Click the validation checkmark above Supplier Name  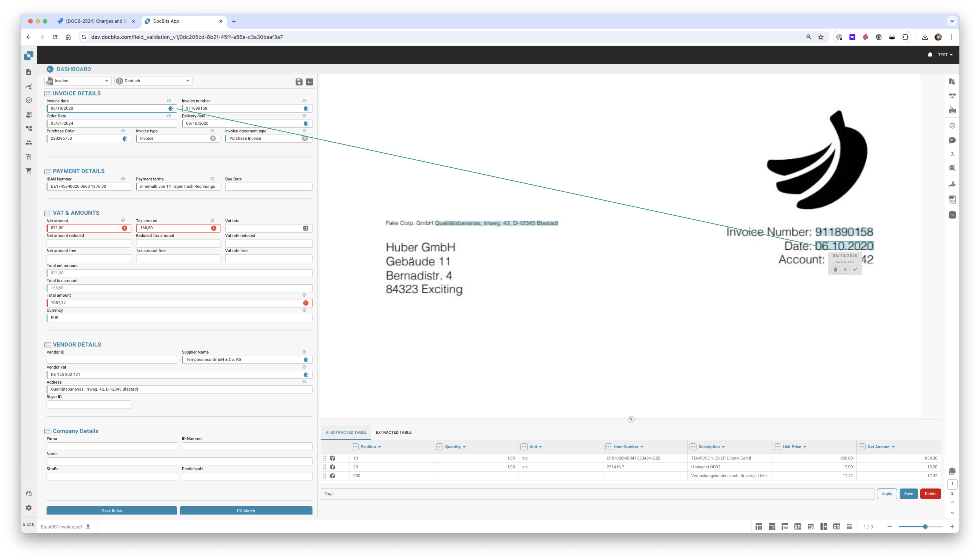(304, 352)
